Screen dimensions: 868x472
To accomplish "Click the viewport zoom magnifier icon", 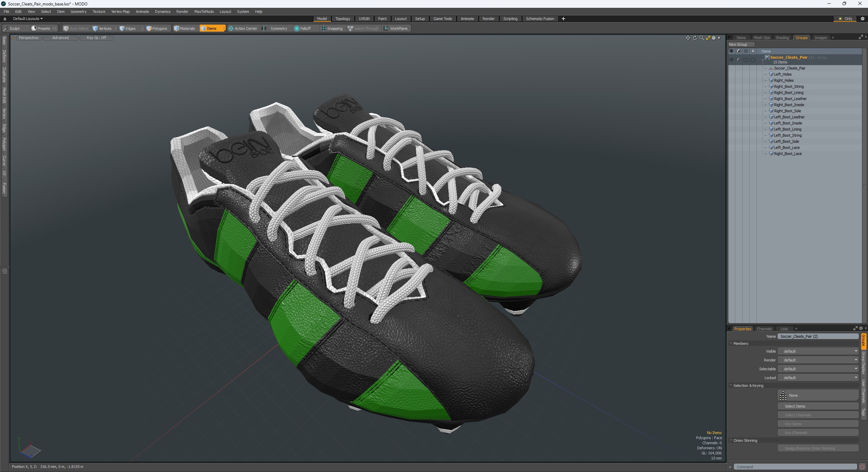I will click(701, 38).
